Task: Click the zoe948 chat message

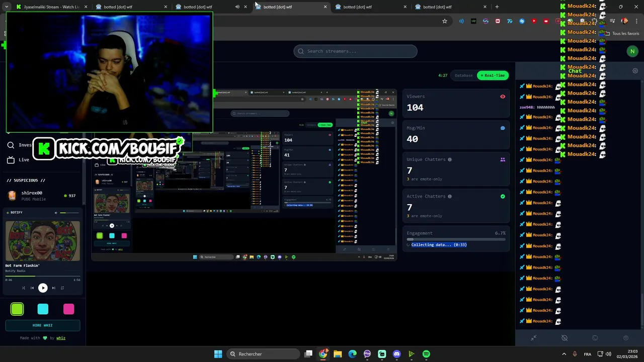Action: (537, 107)
